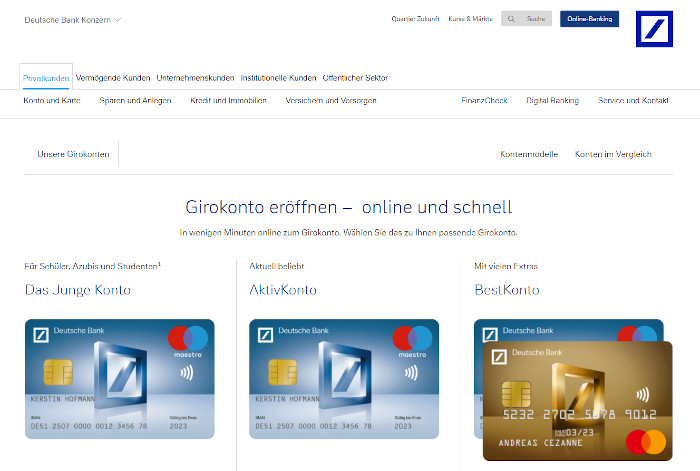Open the FinanzCheck menu item
The image size is (700, 471).
click(484, 100)
